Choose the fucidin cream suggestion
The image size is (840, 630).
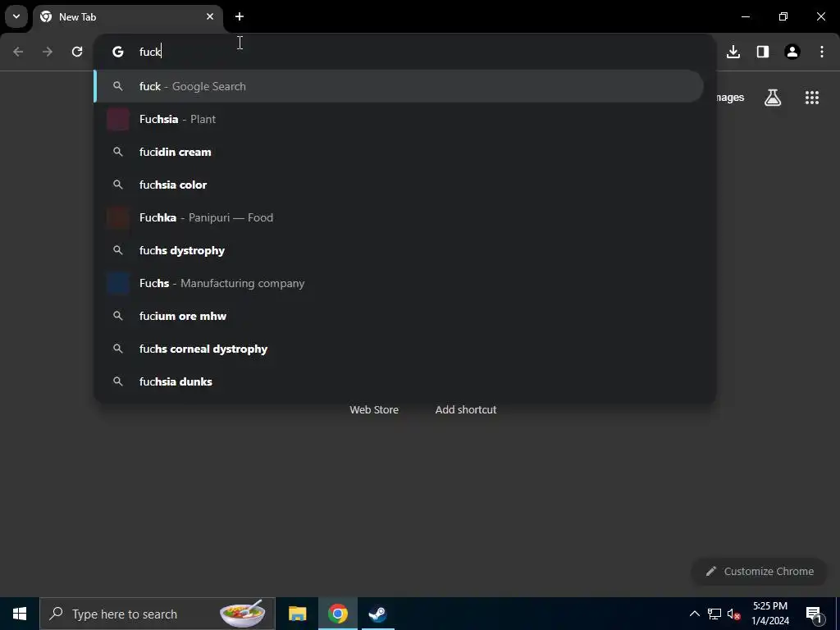pos(399,152)
